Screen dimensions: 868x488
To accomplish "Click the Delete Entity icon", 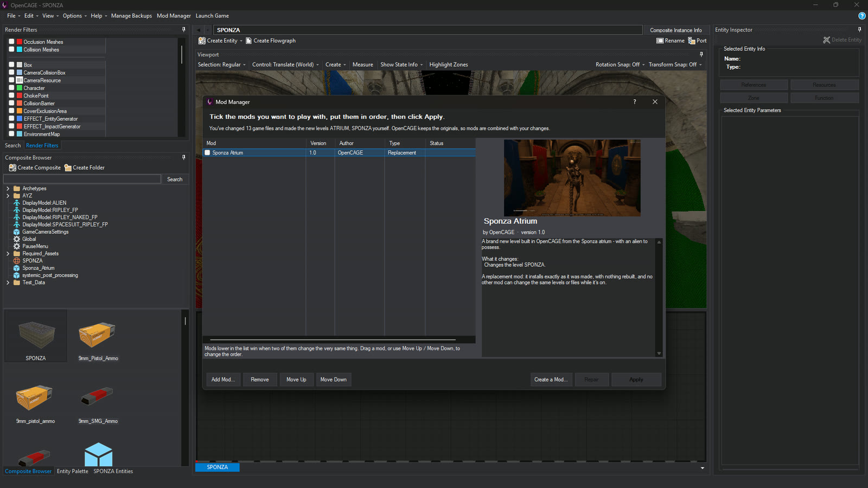I will 827,40.
